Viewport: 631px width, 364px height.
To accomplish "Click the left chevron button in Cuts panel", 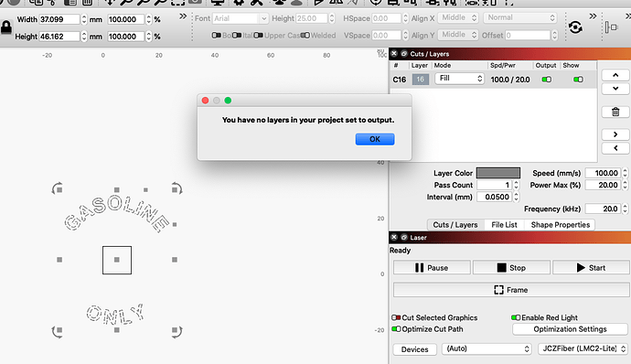I will pos(615,148).
